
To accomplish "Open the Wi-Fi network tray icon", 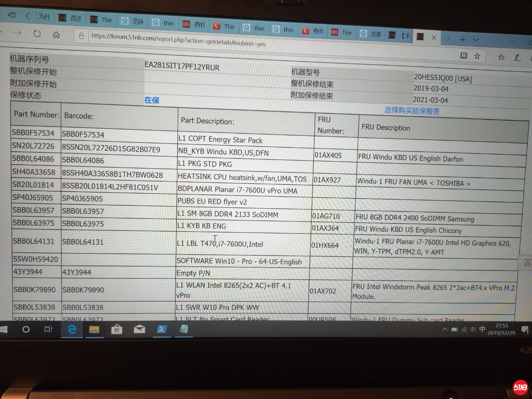I will click(464, 329).
